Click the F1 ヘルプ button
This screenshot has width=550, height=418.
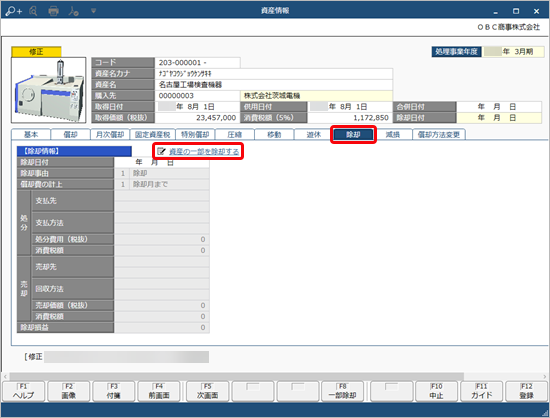point(24,391)
